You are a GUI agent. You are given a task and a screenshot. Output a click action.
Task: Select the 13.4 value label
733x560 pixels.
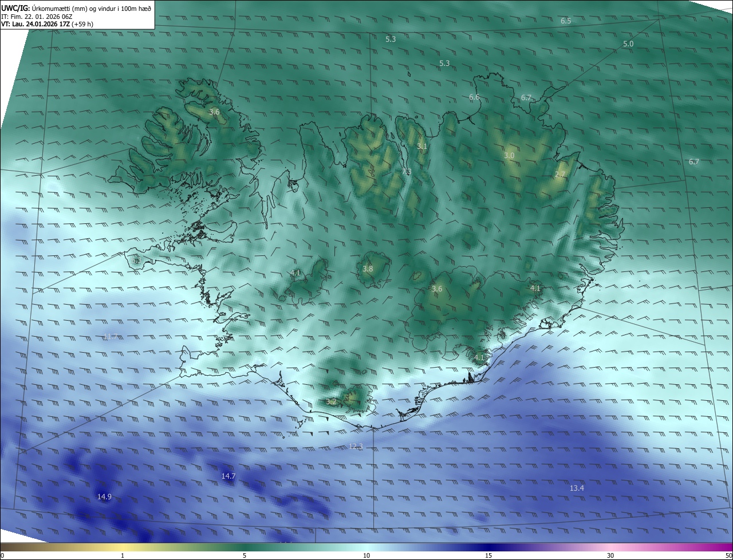pyautogui.click(x=577, y=488)
